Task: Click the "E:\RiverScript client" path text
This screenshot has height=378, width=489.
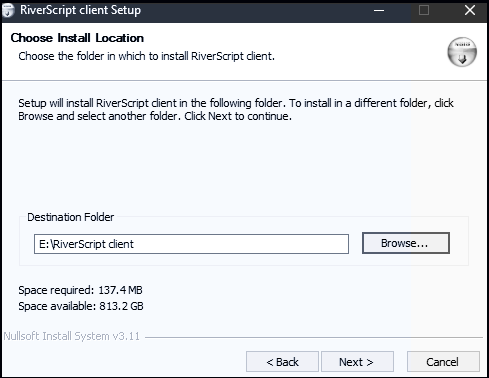Action: click(86, 244)
